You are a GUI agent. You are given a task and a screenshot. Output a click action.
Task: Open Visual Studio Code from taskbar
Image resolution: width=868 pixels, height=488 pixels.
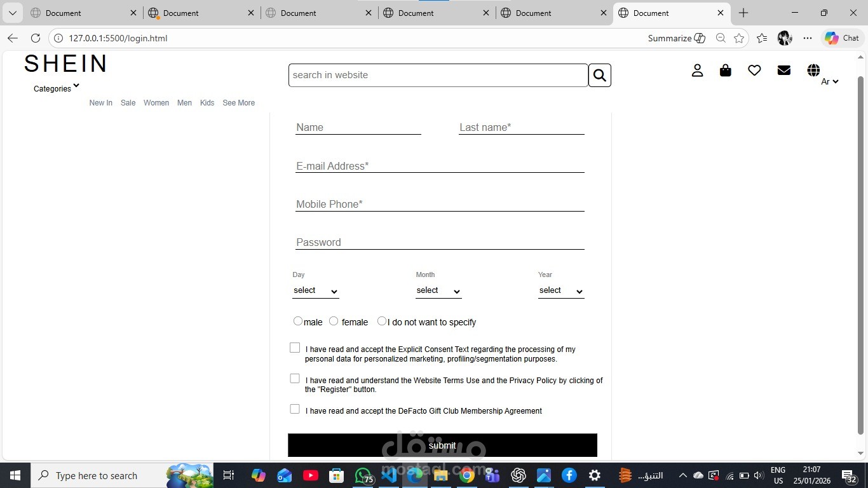389,475
